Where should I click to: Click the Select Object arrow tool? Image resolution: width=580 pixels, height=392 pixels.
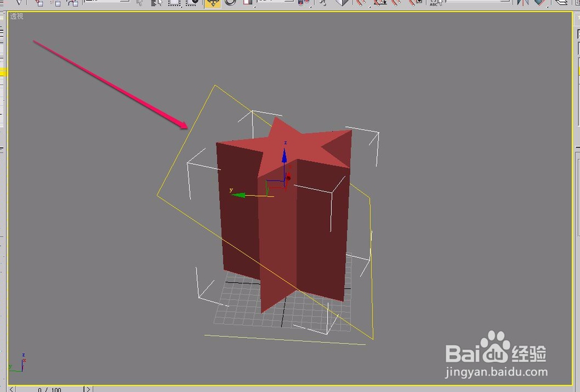(x=141, y=3)
